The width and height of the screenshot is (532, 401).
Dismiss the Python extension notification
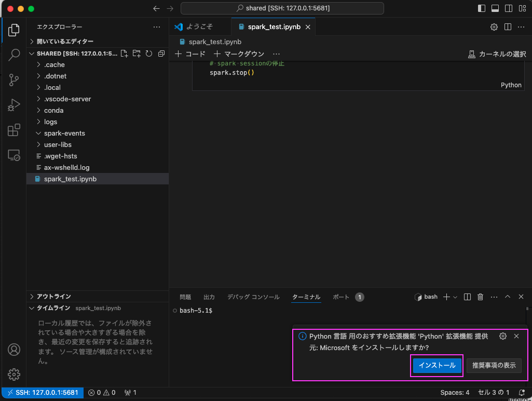click(516, 336)
